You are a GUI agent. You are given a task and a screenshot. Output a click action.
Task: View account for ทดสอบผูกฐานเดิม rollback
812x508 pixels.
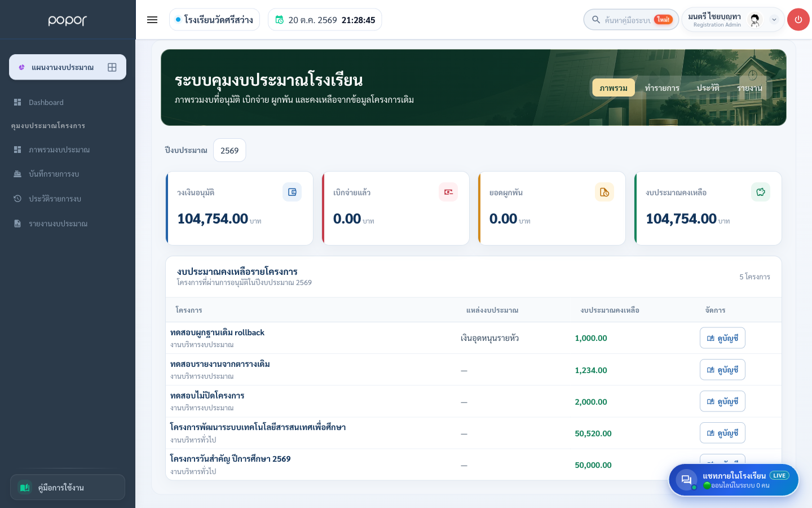click(x=722, y=338)
